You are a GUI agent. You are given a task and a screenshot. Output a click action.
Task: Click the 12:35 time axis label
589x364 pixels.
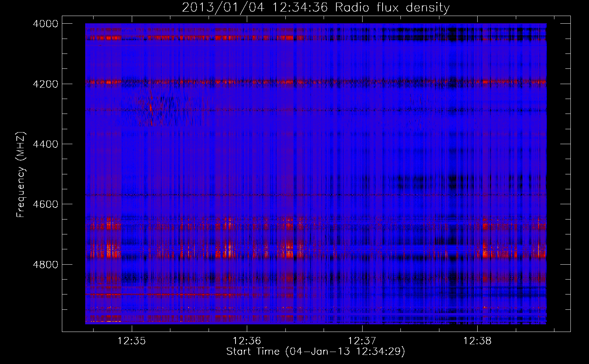[x=132, y=341]
